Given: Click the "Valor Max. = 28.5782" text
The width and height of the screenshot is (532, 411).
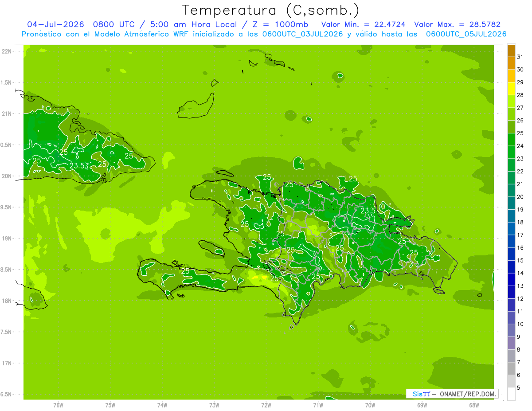Looking at the screenshot, I should pyautogui.click(x=458, y=24).
